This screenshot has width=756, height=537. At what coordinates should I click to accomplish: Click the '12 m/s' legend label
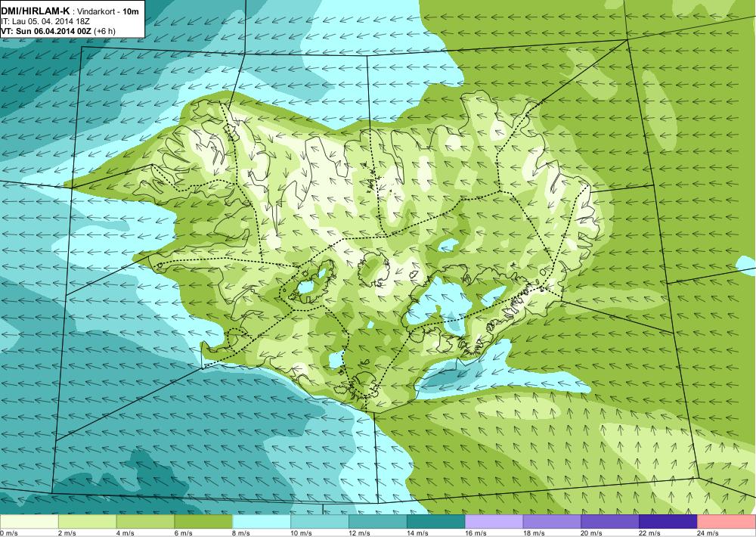click(x=360, y=533)
